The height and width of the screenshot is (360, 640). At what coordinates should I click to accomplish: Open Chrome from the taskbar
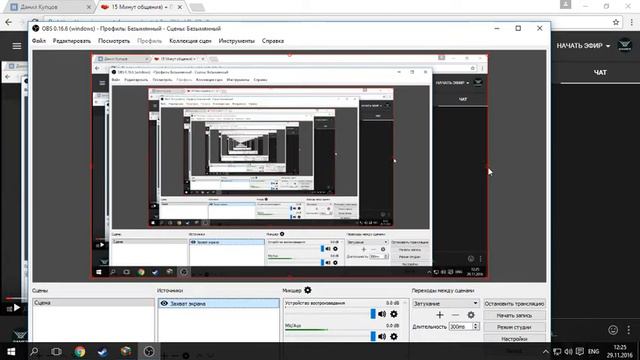pos(80,351)
